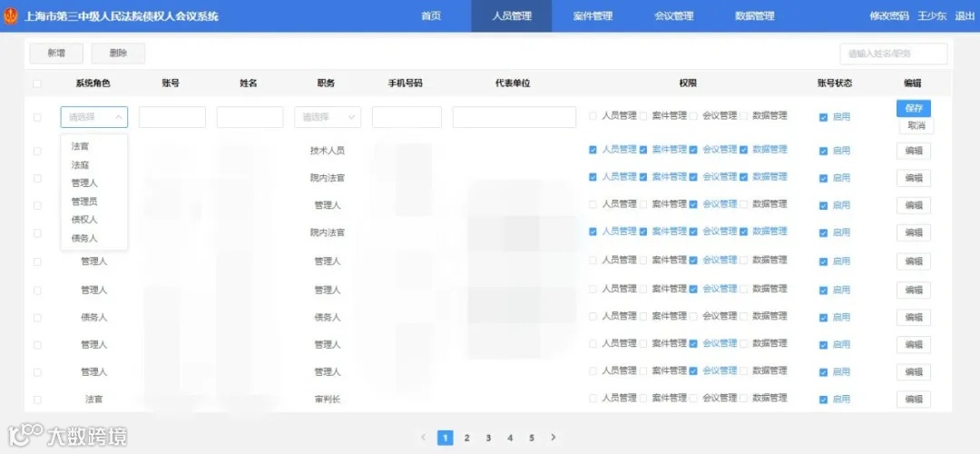This screenshot has width=980, height=454.
Task: Go to page 4 in pagination
Action: [510, 438]
